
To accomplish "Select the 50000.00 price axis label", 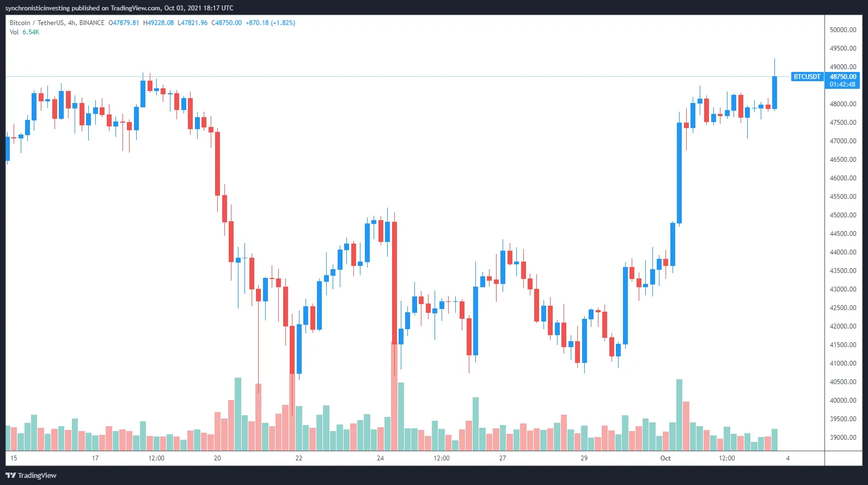I will click(843, 30).
